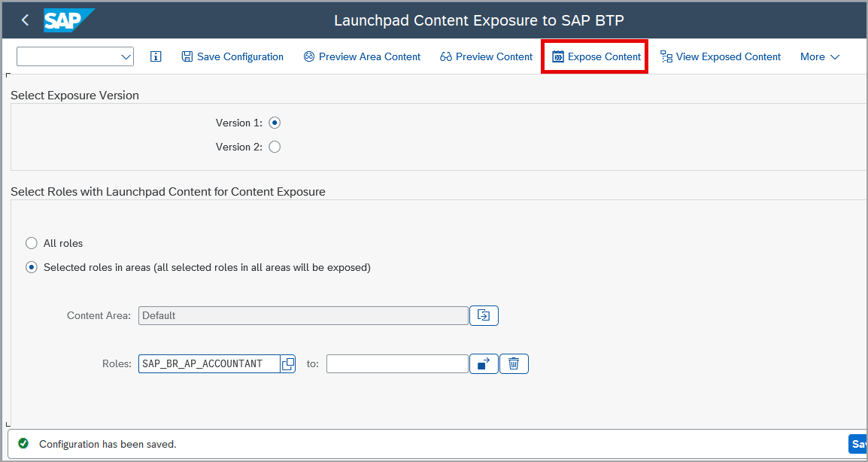This screenshot has height=462, width=868.
Task: Select the Version 1 radio button
Action: click(275, 123)
